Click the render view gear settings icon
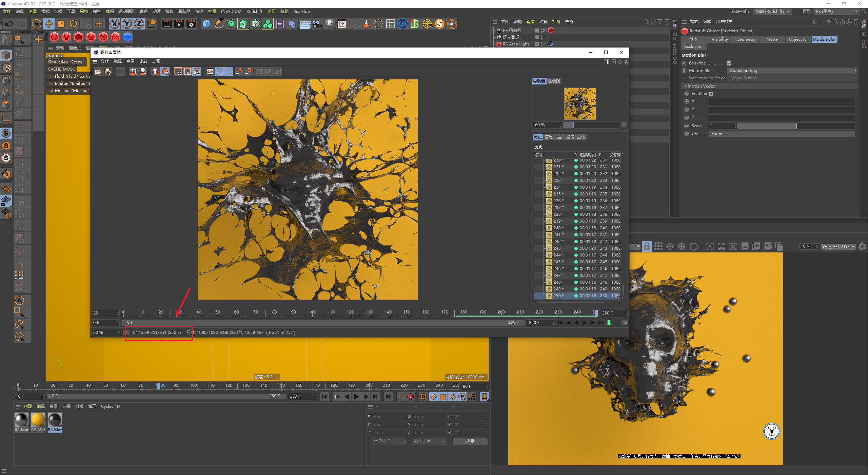Viewport: 868px width, 475px height. [862, 247]
